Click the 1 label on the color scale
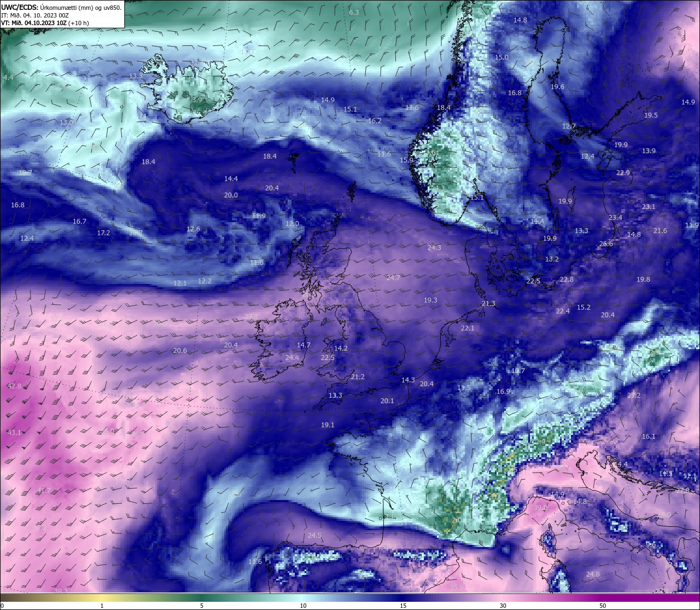Screen dimensions: 700x610 point(102,606)
